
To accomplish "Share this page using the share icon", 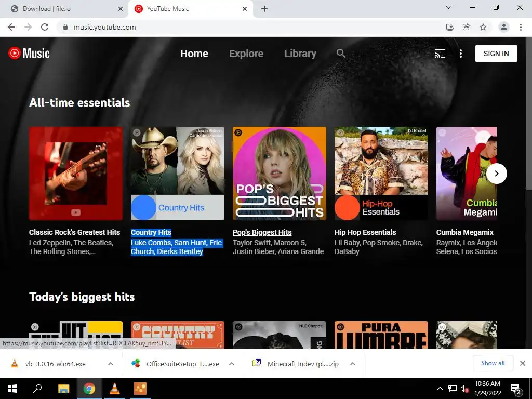I will pyautogui.click(x=466, y=27).
